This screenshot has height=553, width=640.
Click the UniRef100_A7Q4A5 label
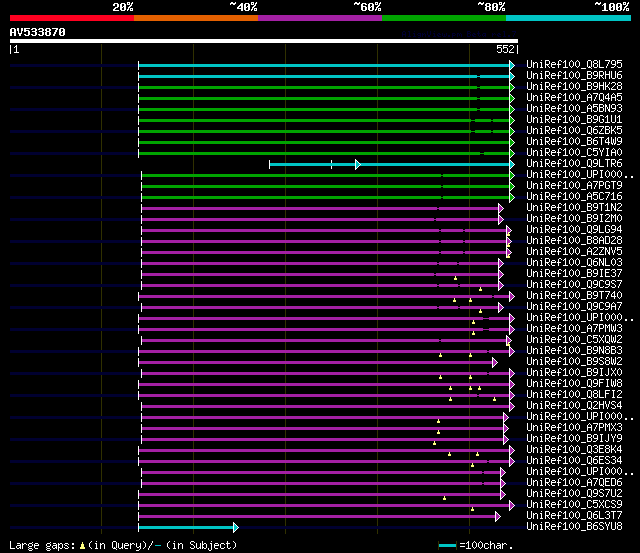574,98
